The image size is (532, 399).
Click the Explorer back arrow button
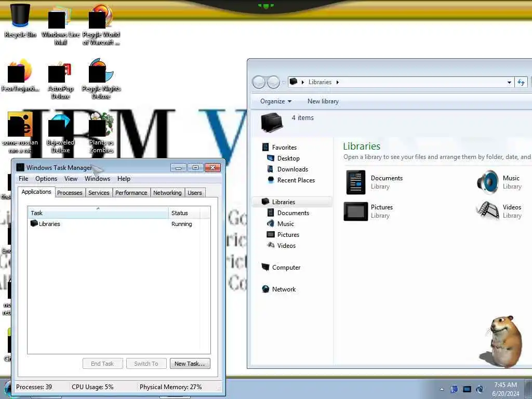[x=259, y=82]
